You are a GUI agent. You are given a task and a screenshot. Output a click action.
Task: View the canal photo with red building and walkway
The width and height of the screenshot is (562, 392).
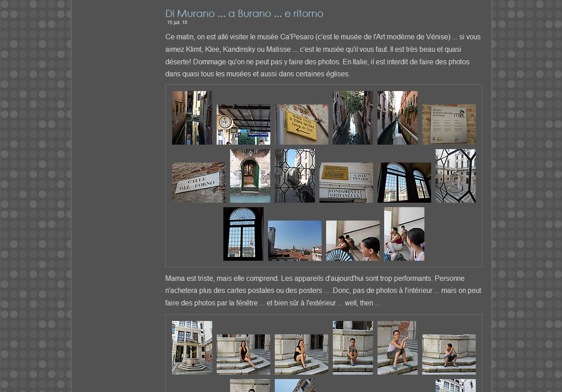pos(398,118)
